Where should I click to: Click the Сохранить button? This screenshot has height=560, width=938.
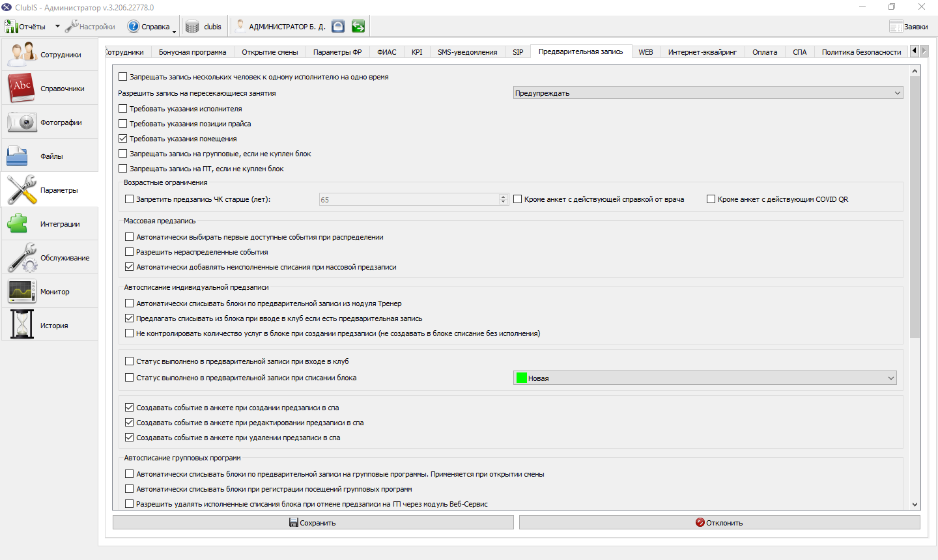[x=313, y=523]
